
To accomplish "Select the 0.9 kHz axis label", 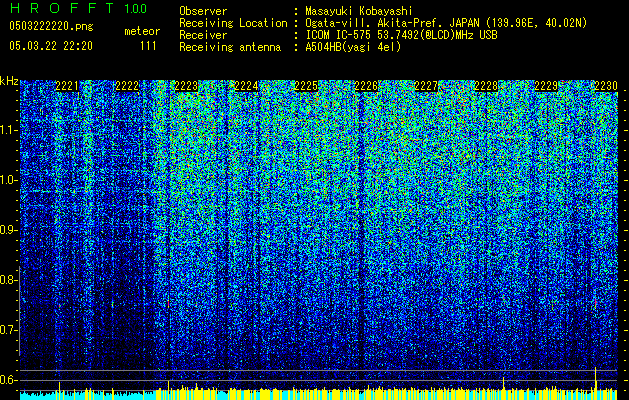I will [9, 230].
